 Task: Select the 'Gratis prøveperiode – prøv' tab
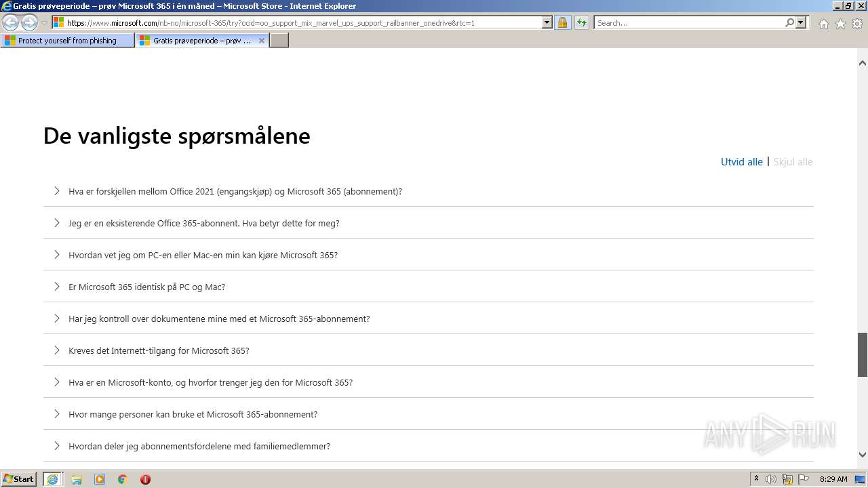click(x=202, y=41)
